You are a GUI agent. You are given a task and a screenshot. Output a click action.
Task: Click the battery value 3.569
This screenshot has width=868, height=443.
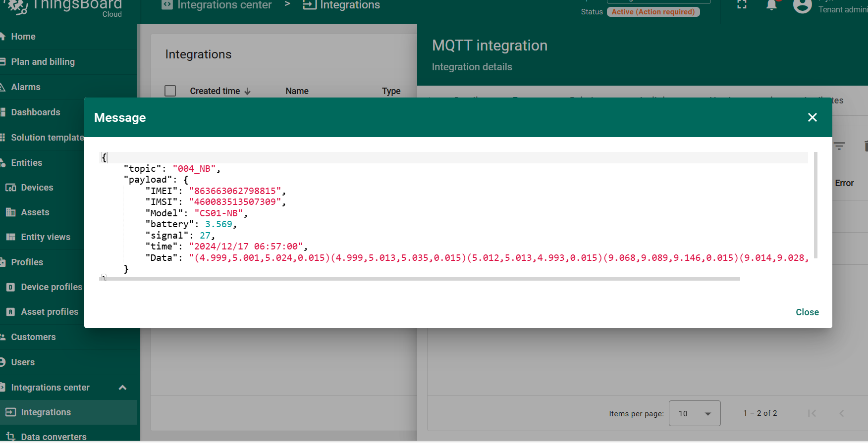(x=218, y=224)
